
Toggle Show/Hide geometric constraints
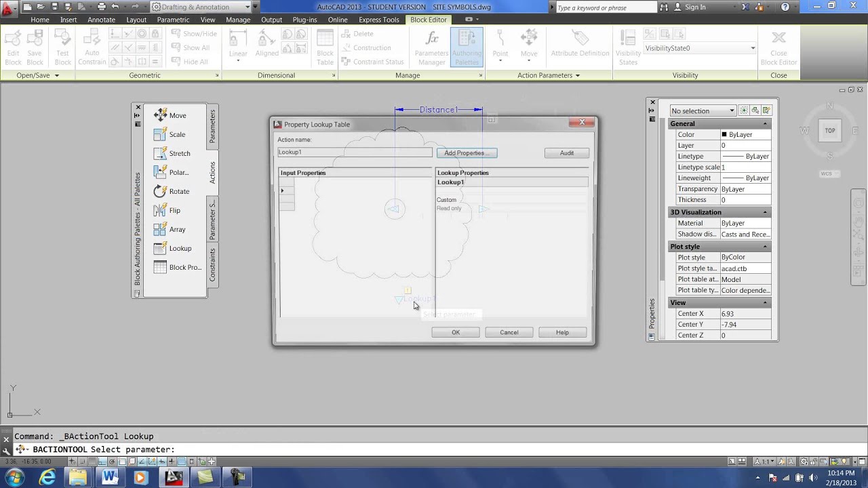[x=194, y=33]
